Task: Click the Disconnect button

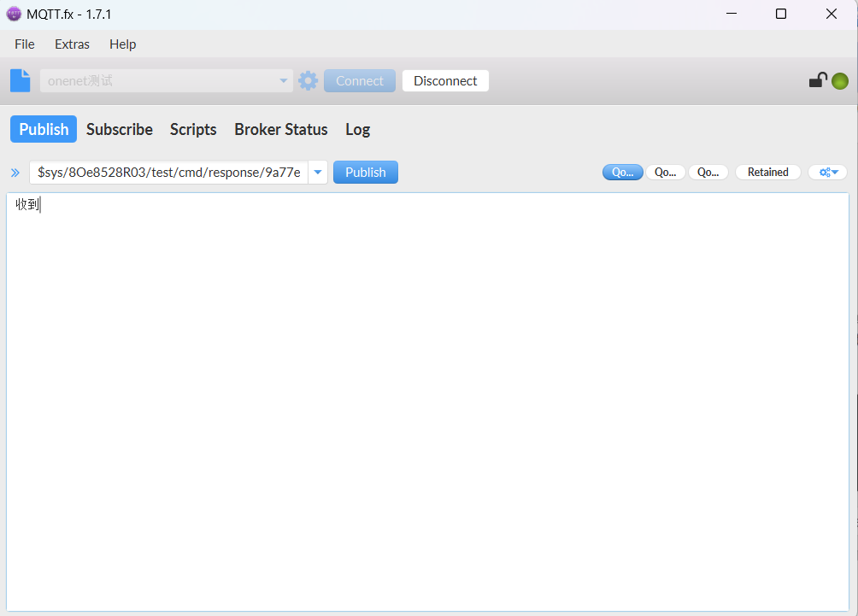Action: 445,81
